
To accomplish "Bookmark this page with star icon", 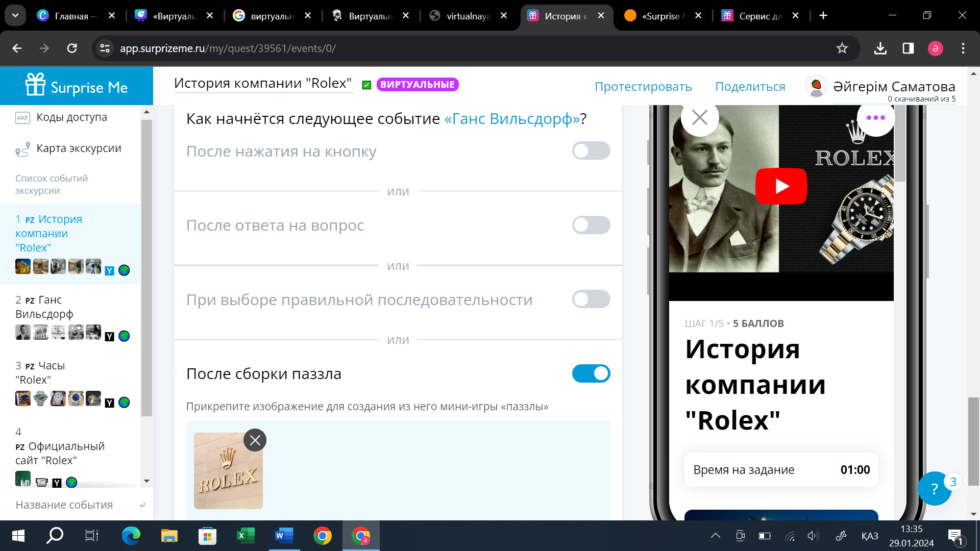I will 842,48.
